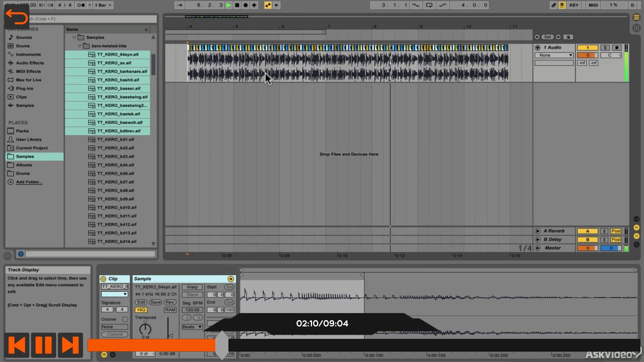644x362 pixels.
Task: Open the Current Project place
Action: pyautogui.click(x=32, y=148)
